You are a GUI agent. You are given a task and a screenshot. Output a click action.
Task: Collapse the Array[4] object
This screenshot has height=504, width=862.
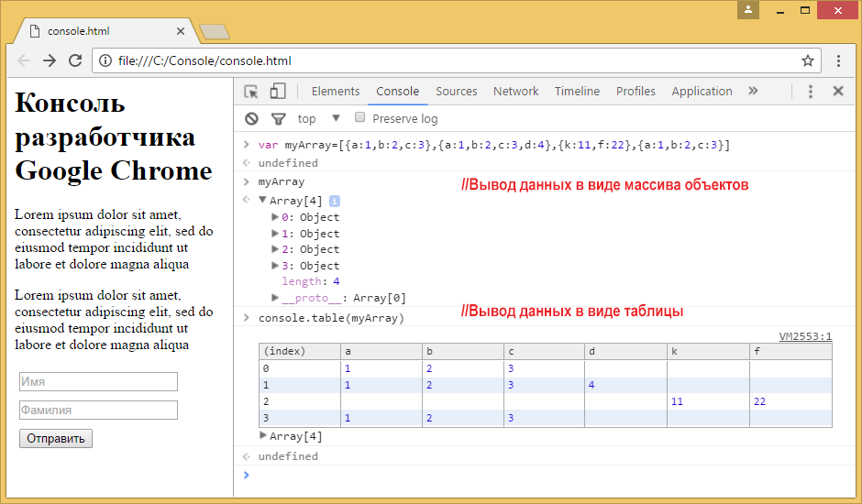[263, 200]
